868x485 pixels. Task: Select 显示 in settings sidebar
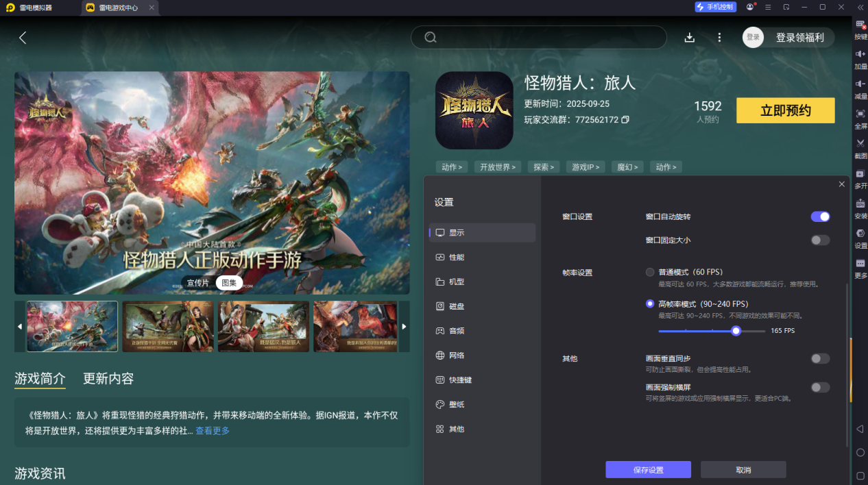point(482,233)
